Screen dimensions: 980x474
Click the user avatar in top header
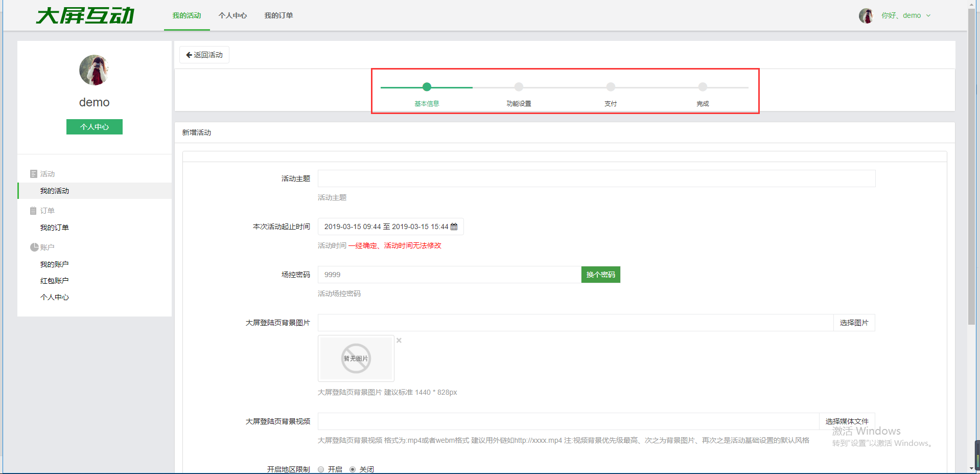click(866, 16)
